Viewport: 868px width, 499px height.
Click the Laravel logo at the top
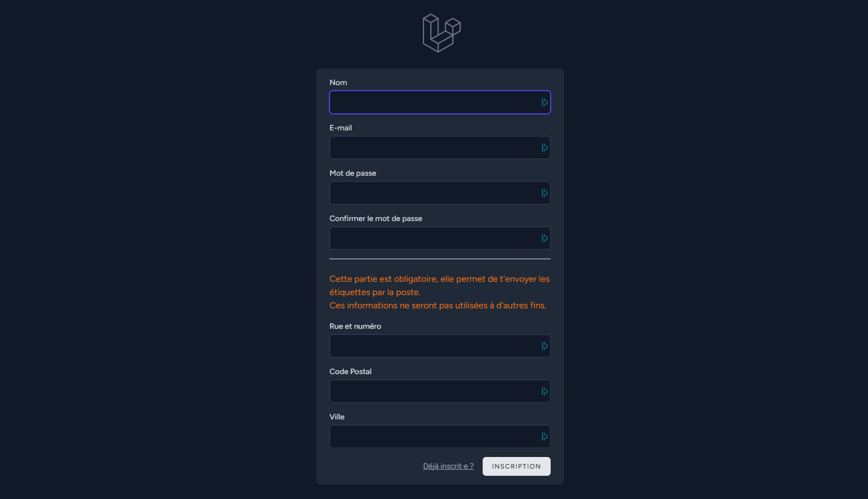(x=441, y=33)
